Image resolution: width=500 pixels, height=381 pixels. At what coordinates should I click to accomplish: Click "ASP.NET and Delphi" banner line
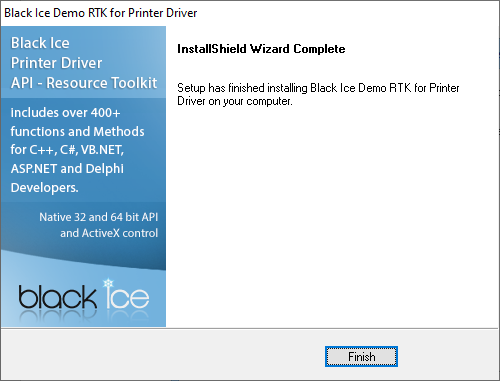67,169
